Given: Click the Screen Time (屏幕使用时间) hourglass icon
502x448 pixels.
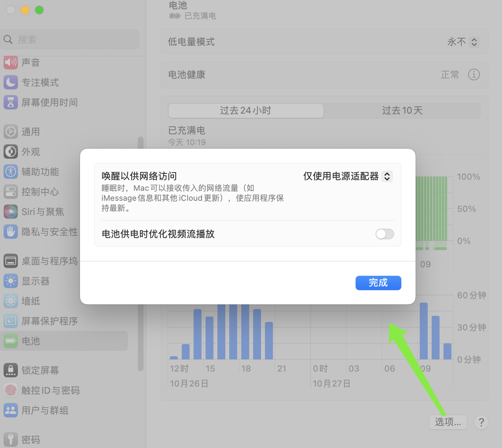Looking at the screenshot, I should [x=11, y=103].
